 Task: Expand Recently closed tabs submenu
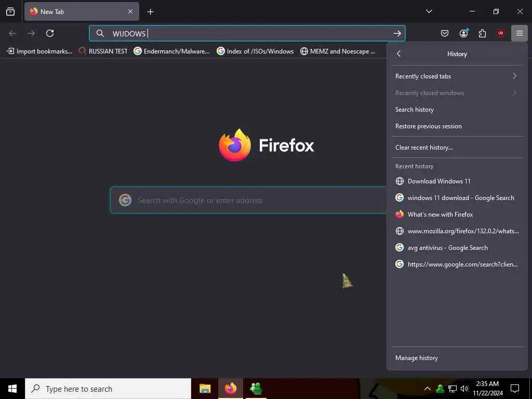[x=457, y=76]
